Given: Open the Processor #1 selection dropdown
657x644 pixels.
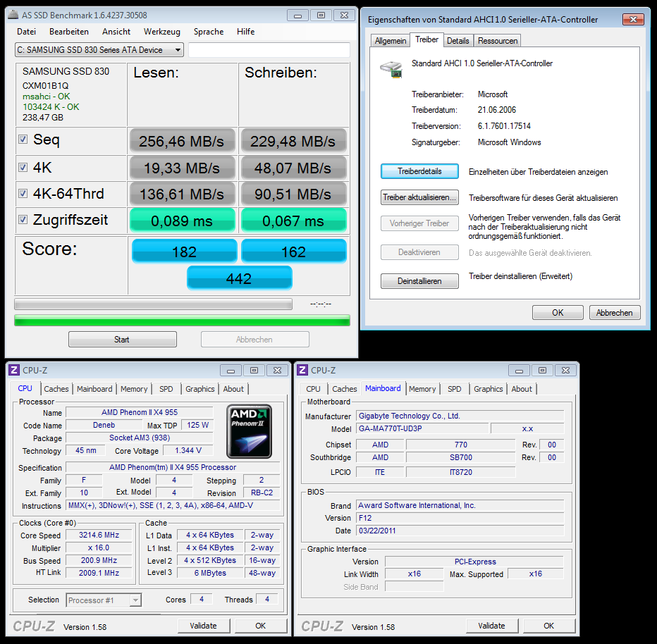Looking at the screenshot, I should click(x=104, y=600).
